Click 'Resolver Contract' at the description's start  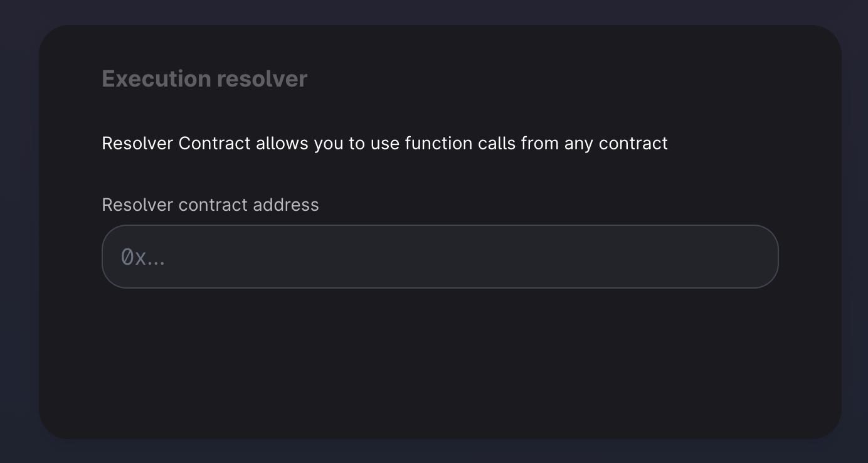point(176,144)
